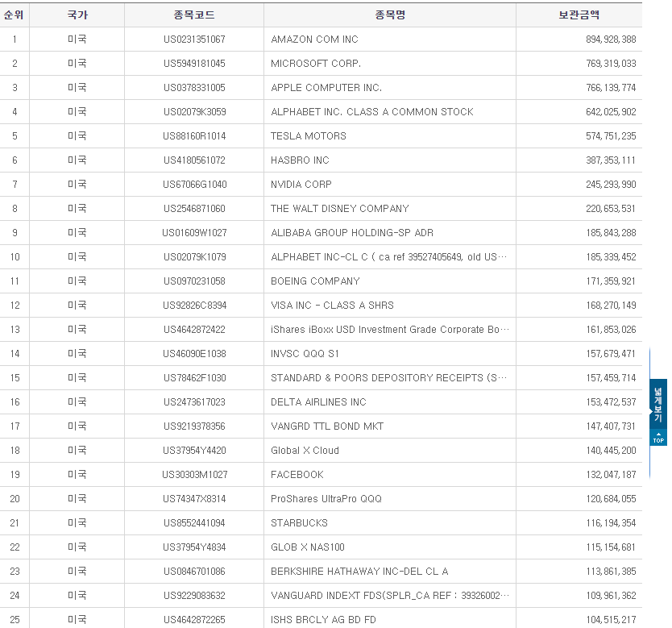Viewport: 672px width, 628px height.
Task: Select BERKSHIRE HATHAWAY INC-DEL CL A
Action: tap(359, 572)
